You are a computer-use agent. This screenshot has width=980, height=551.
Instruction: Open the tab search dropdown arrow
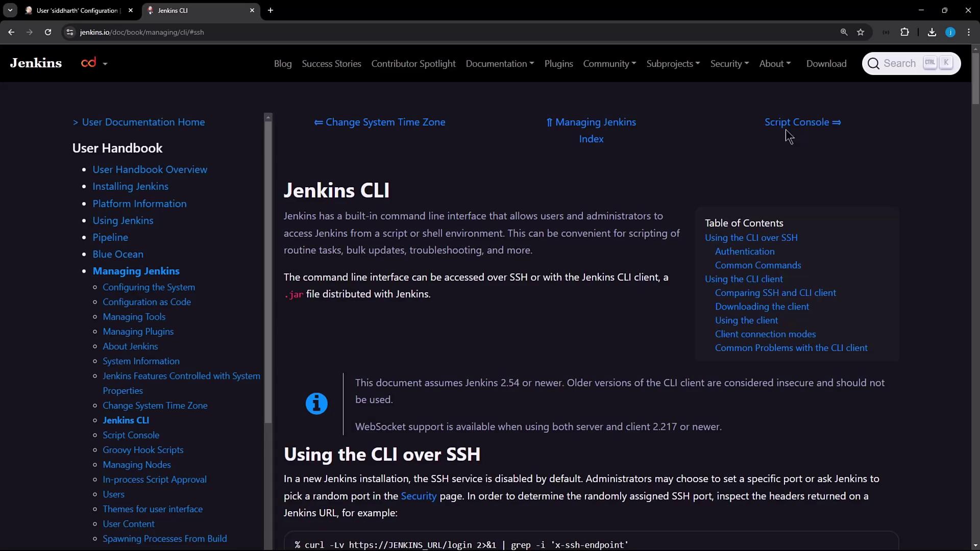click(x=10, y=10)
